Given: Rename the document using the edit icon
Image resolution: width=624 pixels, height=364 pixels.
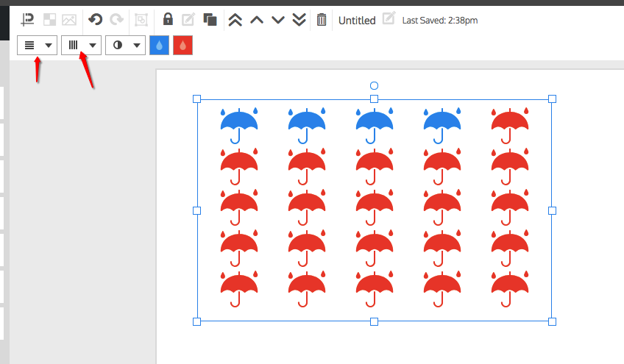Looking at the screenshot, I should (389, 18).
